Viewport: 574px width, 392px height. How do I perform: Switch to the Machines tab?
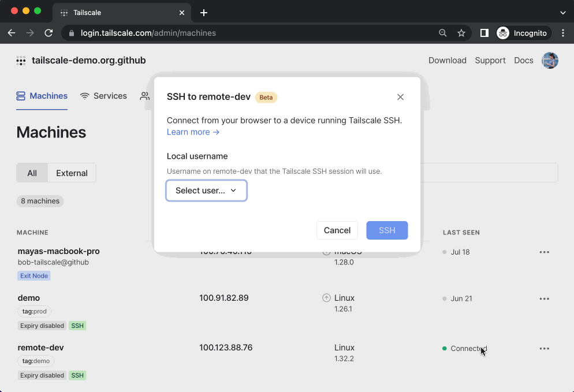[x=42, y=96]
